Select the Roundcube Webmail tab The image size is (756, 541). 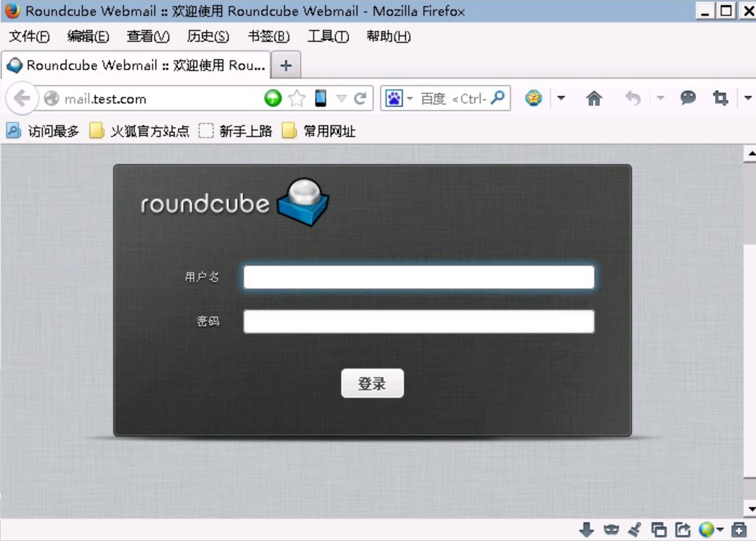tap(136, 65)
